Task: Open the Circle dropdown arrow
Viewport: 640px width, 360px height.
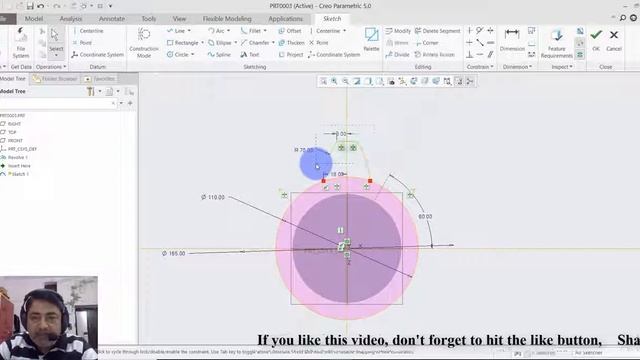Action: point(193,55)
